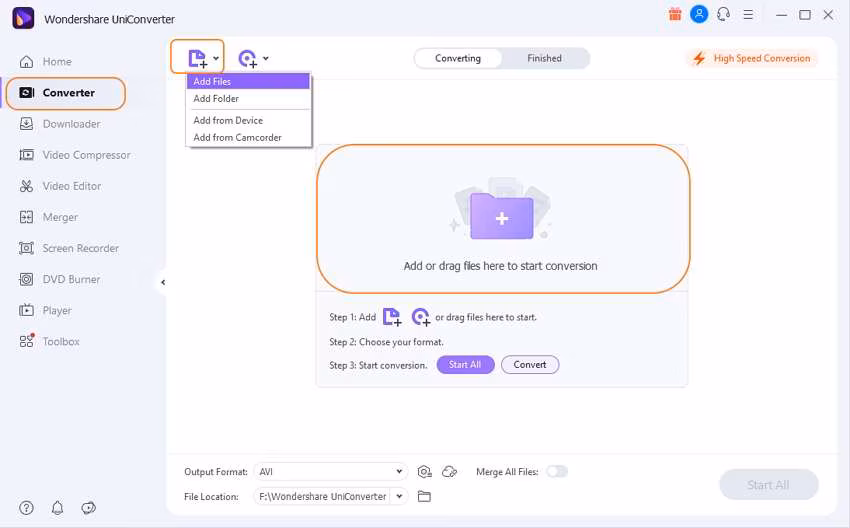
Task: Open the hamburger main menu
Action: click(748, 15)
